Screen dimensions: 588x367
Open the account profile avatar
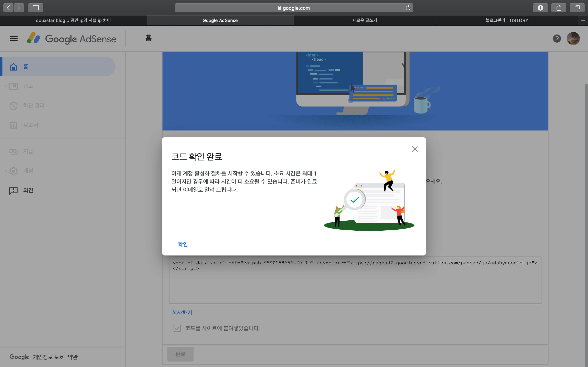[573, 39]
